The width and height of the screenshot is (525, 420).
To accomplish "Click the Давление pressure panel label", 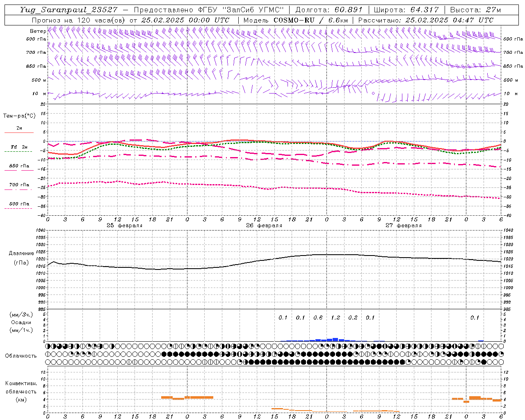I will pos(21,253).
